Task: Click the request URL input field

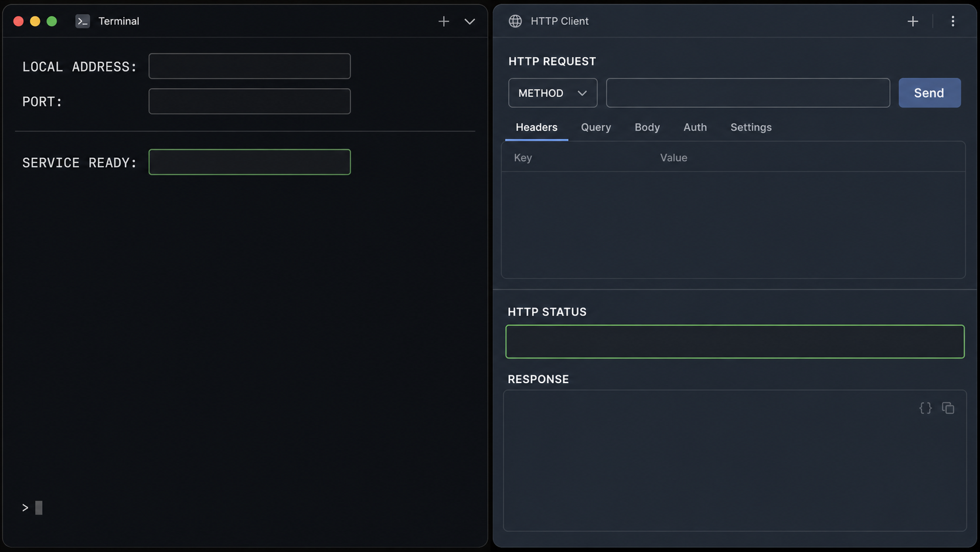Action: click(x=748, y=93)
